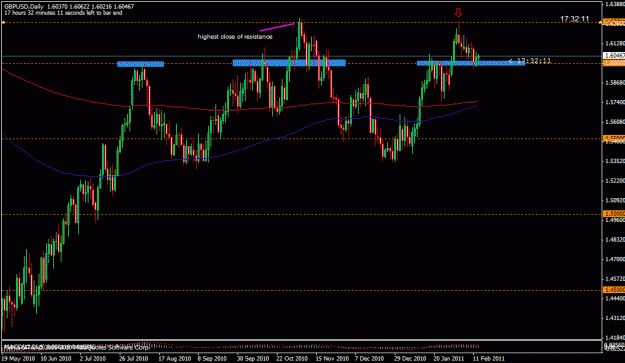Click the '< 17:32:11' label beside the current price line
The height and width of the screenshot is (363, 625).
click(530, 61)
